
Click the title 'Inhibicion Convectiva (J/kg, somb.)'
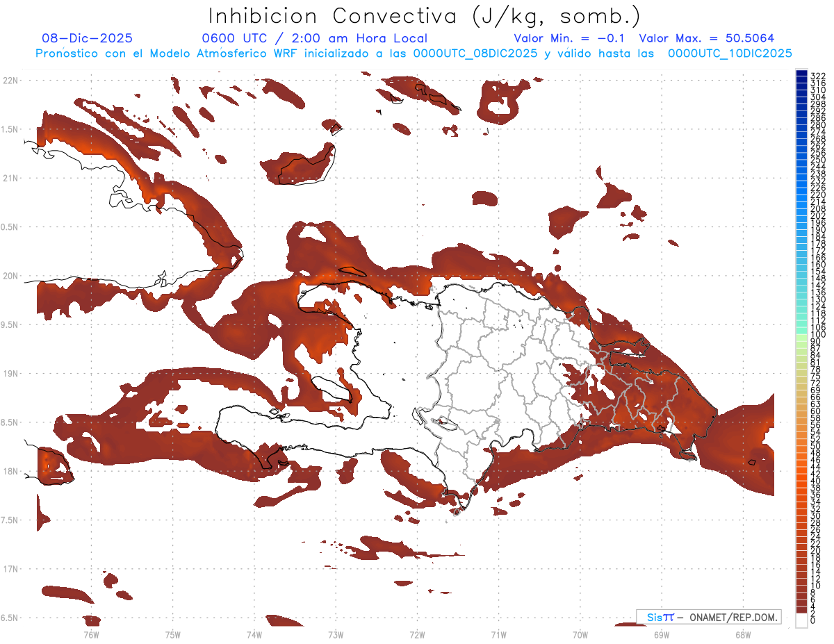click(x=425, y=17)
